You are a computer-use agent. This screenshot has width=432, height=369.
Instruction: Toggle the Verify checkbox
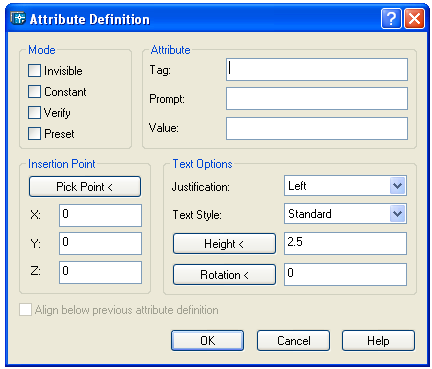[34, 113]
